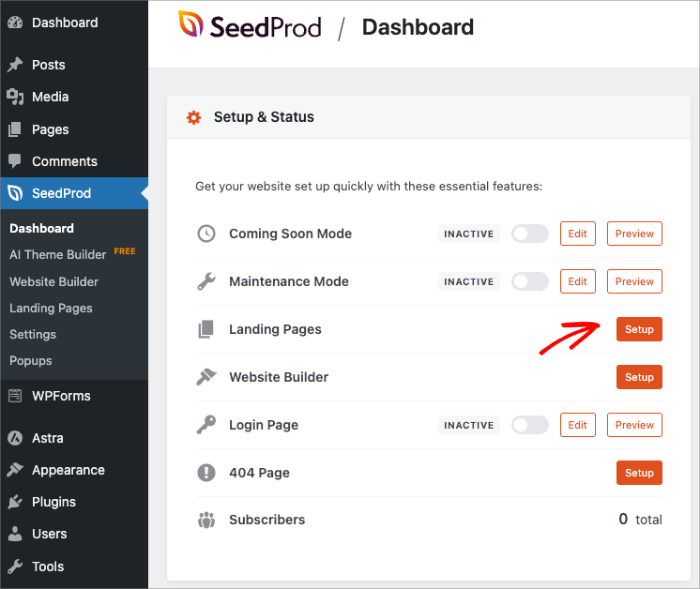The image size is (700, 589).
Task: Click the Maintenance Mode INACTIVE badge
Action: click(469, 281)
